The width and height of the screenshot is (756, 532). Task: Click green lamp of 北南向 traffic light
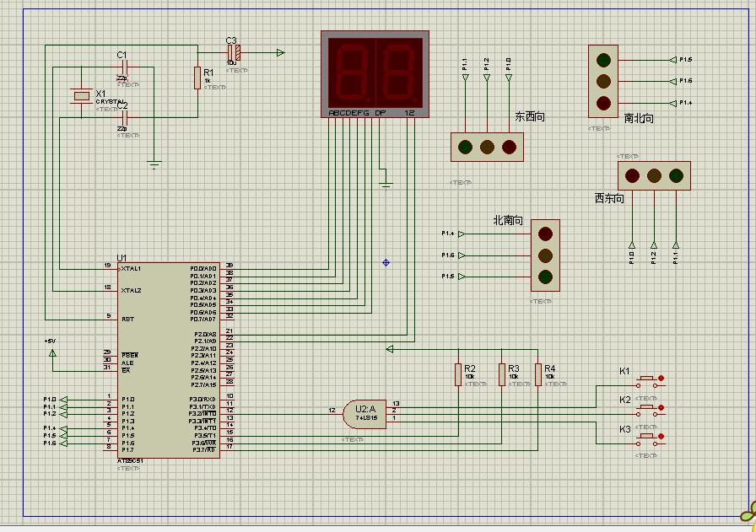(x=545, y=277)
